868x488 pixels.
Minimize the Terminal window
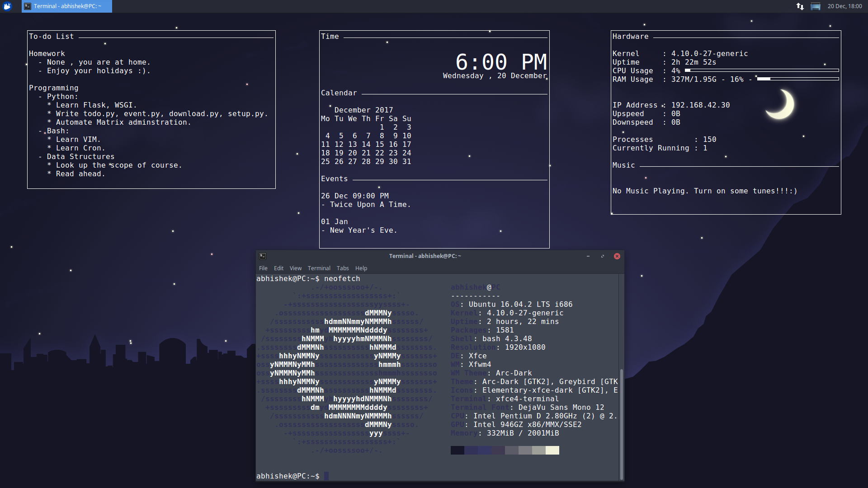point(588,256)
